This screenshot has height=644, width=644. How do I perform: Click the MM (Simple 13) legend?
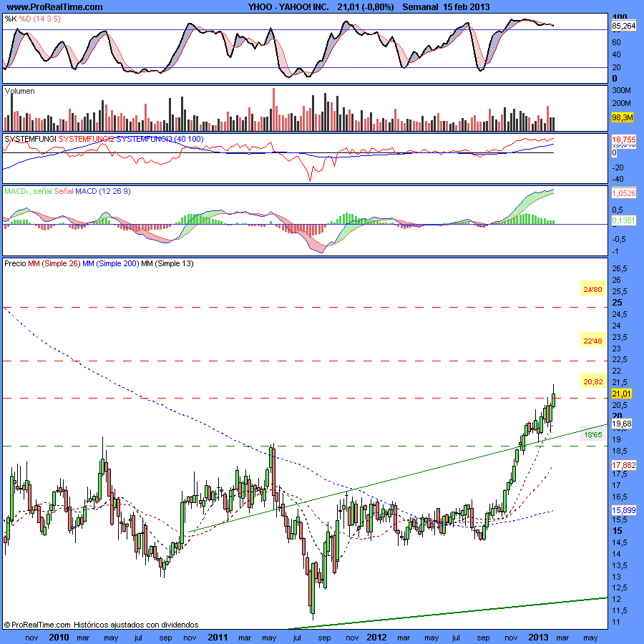(167, 263)
